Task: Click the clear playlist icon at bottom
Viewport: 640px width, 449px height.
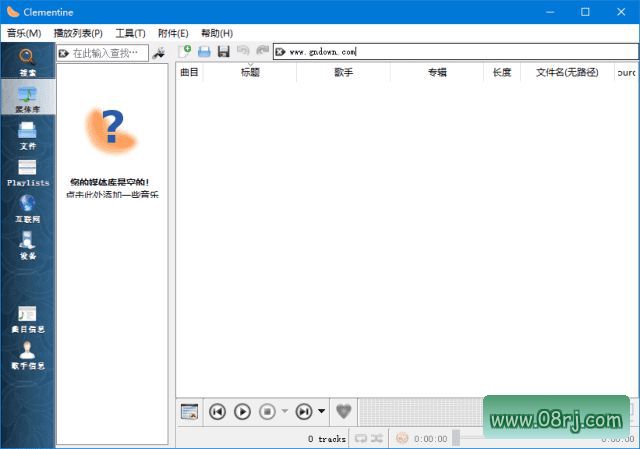Action: click(189, 411)
